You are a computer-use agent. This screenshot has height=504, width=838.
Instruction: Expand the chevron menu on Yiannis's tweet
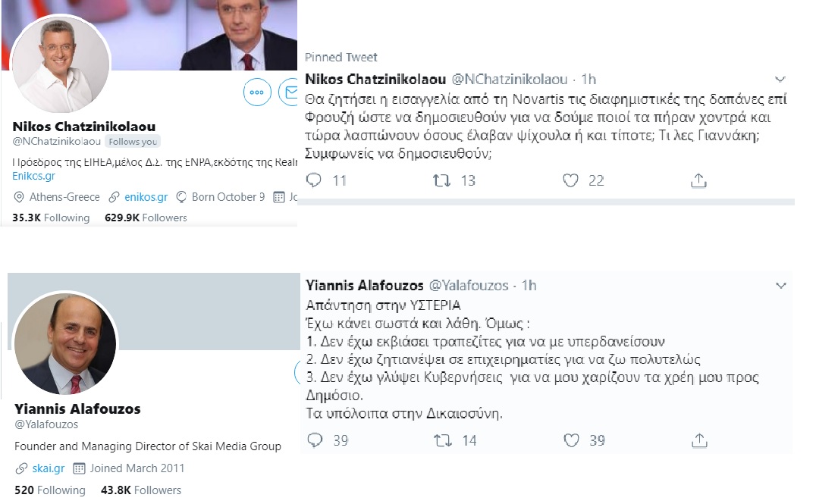pos(781,286)
